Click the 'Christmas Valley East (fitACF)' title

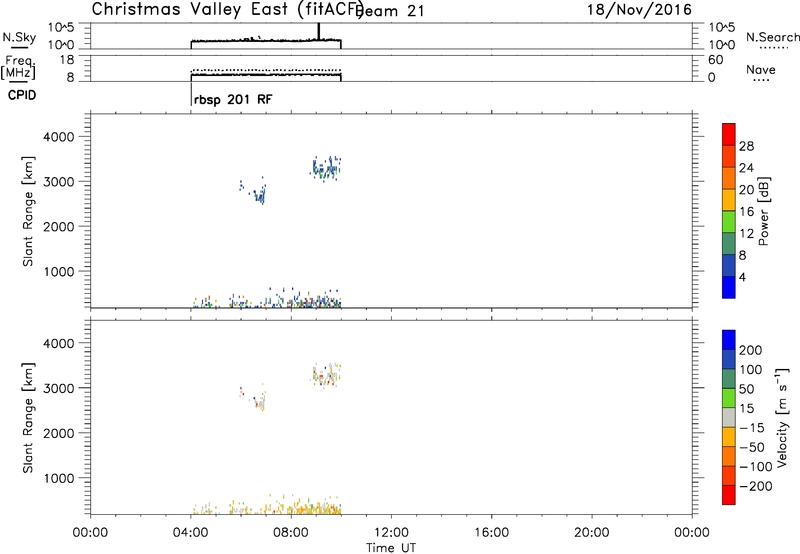tap(228, 10)
